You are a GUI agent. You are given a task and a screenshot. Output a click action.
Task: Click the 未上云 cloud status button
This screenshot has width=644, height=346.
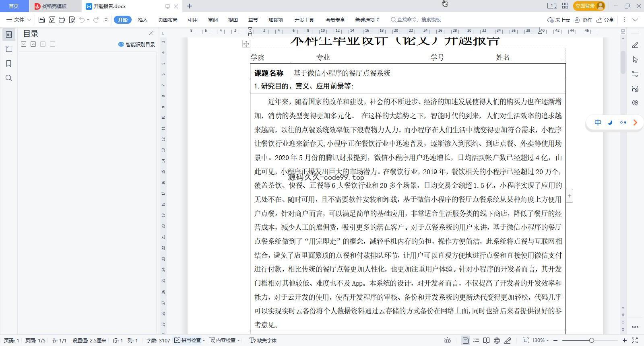(559, 20)
